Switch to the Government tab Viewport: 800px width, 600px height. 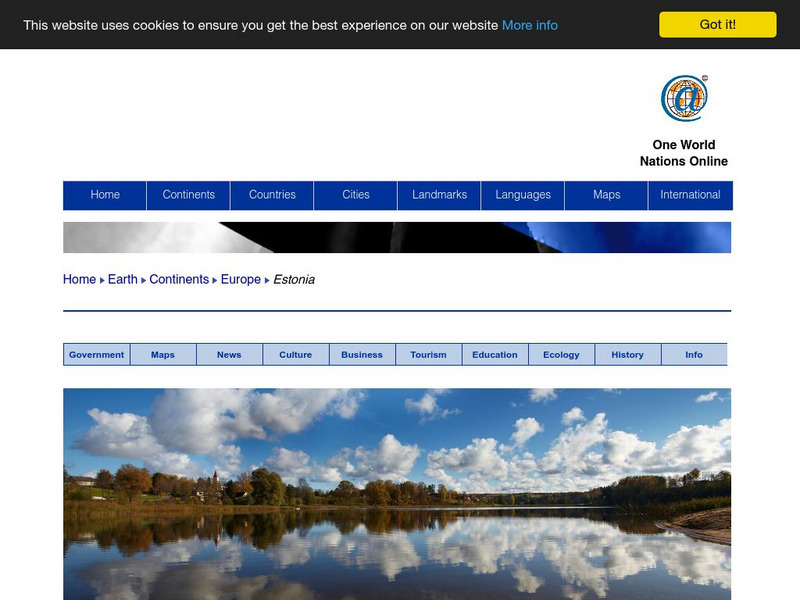tap(96, 354)
